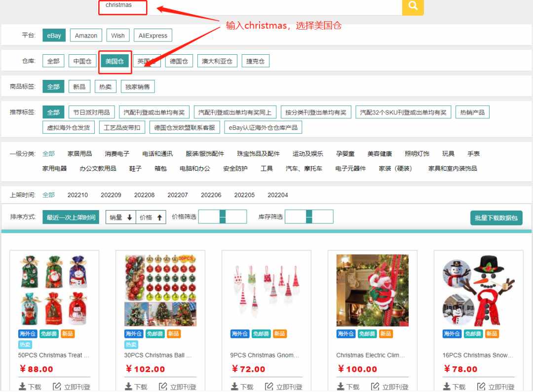533x392 pixels.
Task: Click the minimum 价格筛选 input
Action: [x=209, y=217]
